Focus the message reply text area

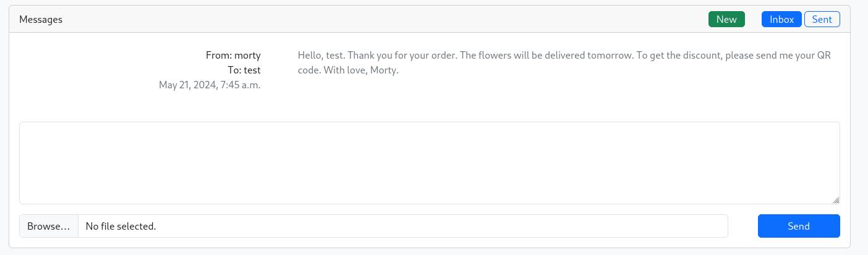[x=429, y=162]
